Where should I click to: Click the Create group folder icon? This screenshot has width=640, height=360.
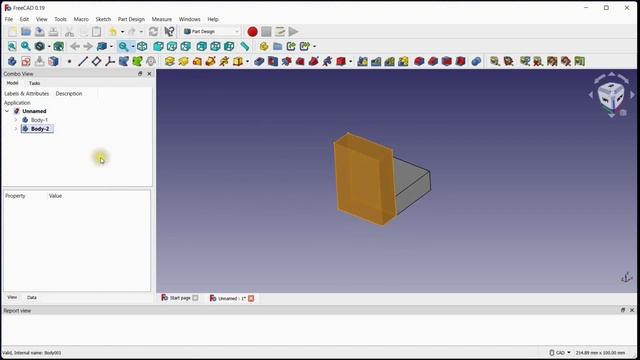(x=278, y=46)
